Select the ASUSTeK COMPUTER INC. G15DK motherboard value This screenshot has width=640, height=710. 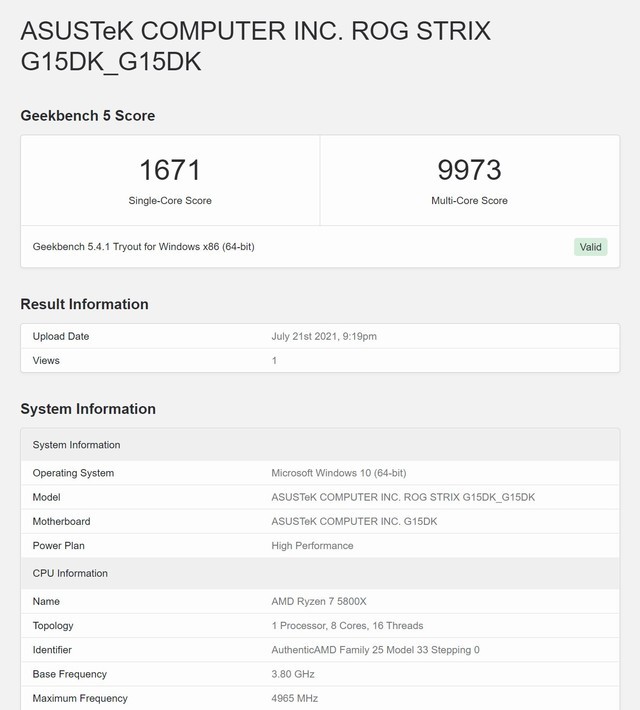click(x=354, y=522)
